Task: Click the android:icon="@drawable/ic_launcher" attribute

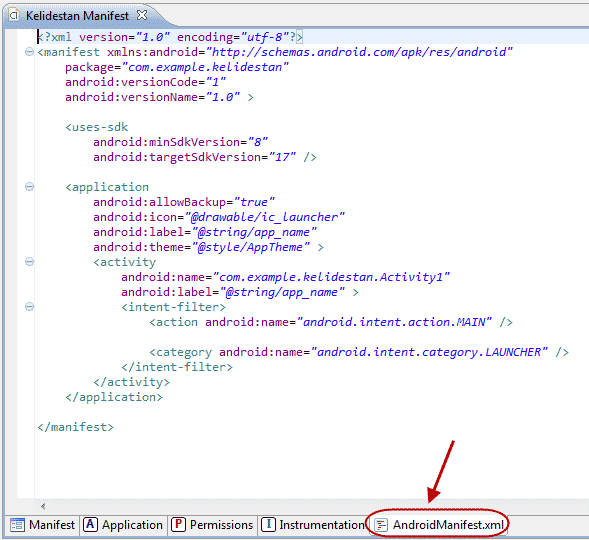Action: pos(219,217)
